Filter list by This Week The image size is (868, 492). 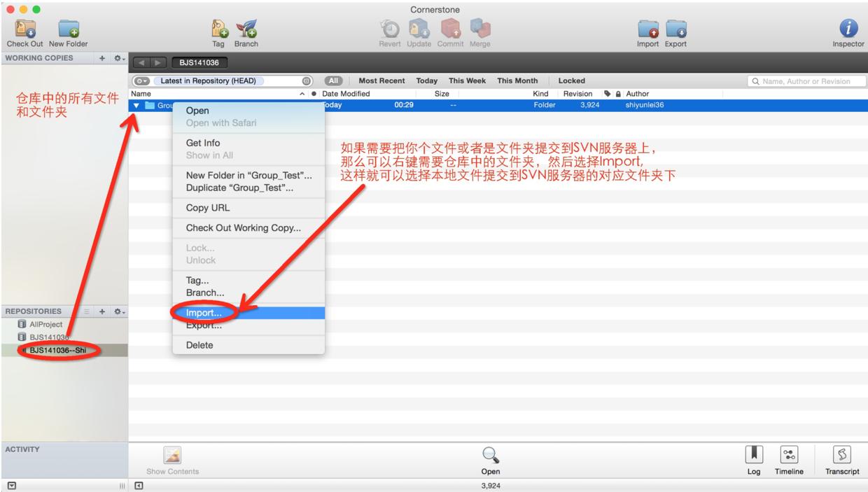pos(467,80)
